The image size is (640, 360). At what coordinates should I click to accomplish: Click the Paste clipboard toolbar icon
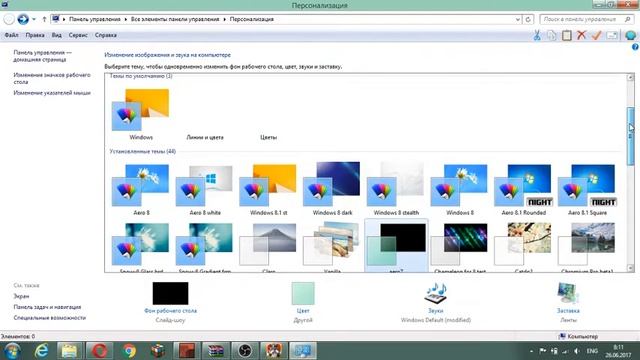(x=567, y=36)
